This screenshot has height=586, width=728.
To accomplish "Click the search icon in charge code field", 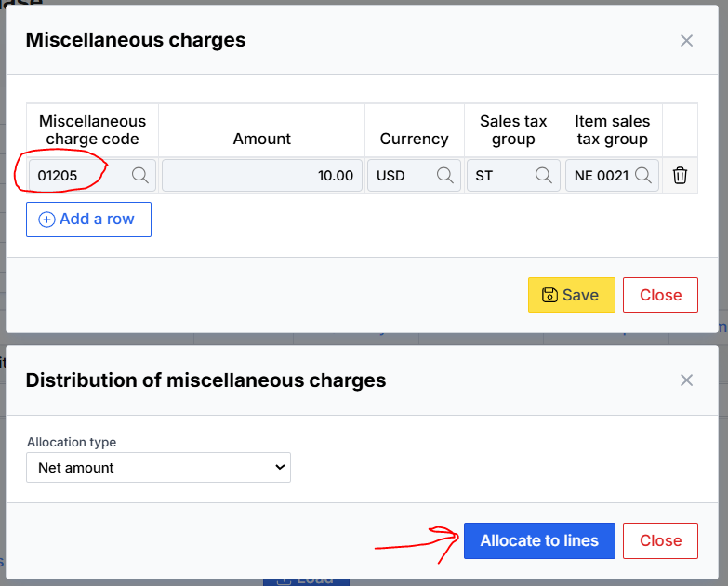I will 139,175.
